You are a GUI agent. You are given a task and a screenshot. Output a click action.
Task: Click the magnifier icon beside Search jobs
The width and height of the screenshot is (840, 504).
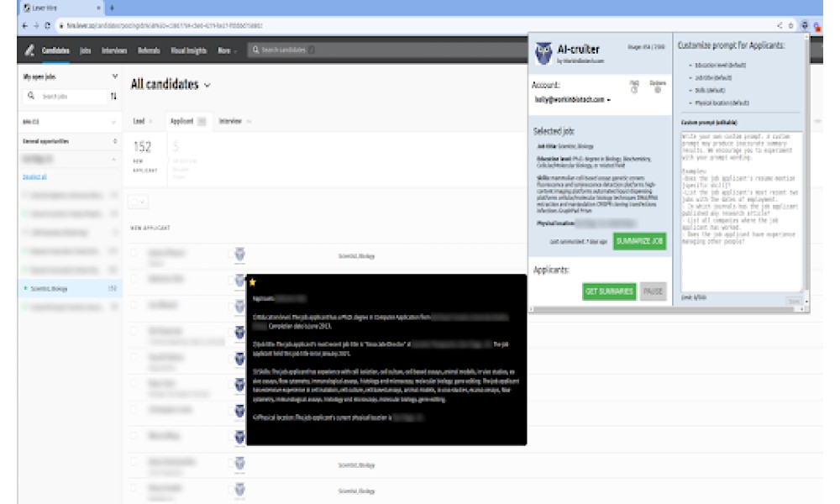[31, 96]
